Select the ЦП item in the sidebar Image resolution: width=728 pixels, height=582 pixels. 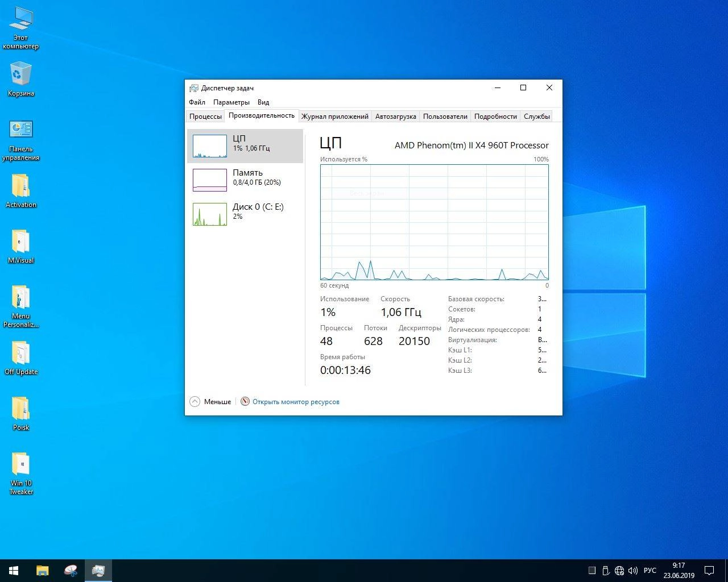tap(245, 146)
